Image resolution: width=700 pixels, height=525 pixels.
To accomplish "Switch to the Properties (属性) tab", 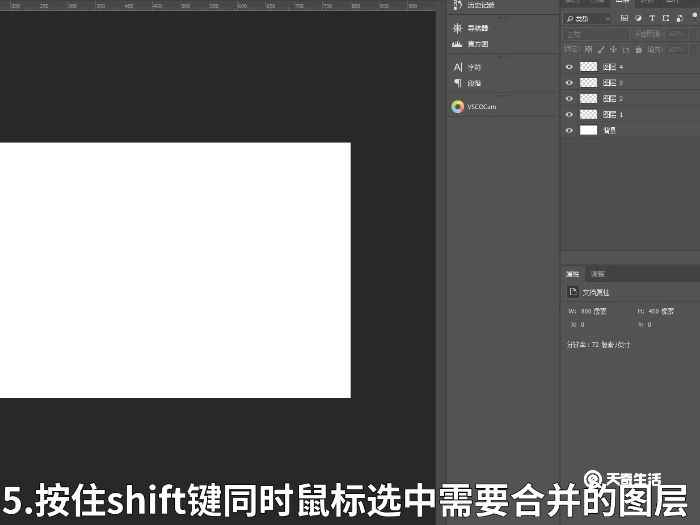I will (x=573, y=274).
